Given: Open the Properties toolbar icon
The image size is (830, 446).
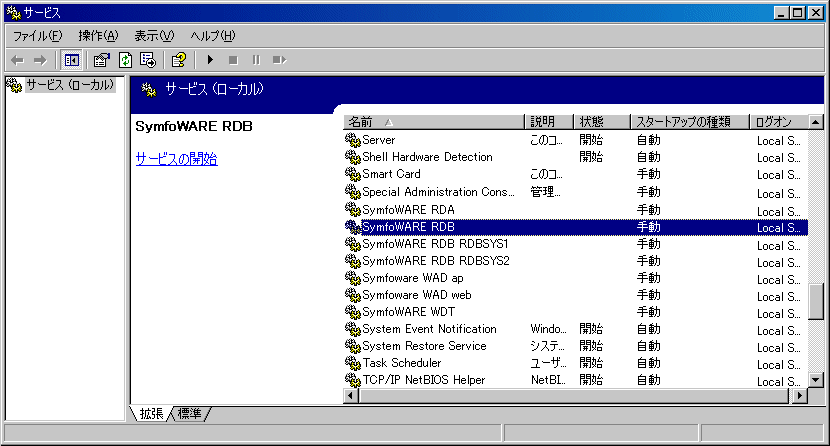Looking at the screenshot, I should tap(101, 60).
